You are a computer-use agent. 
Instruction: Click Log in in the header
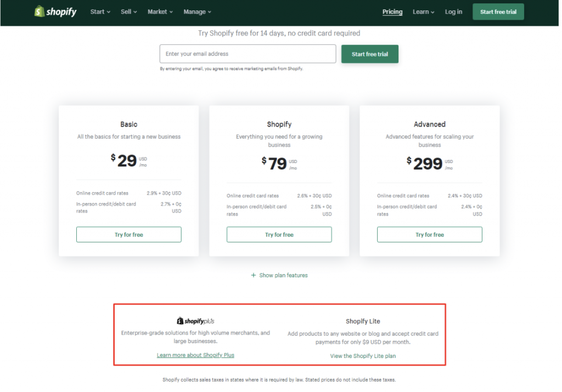453,12
